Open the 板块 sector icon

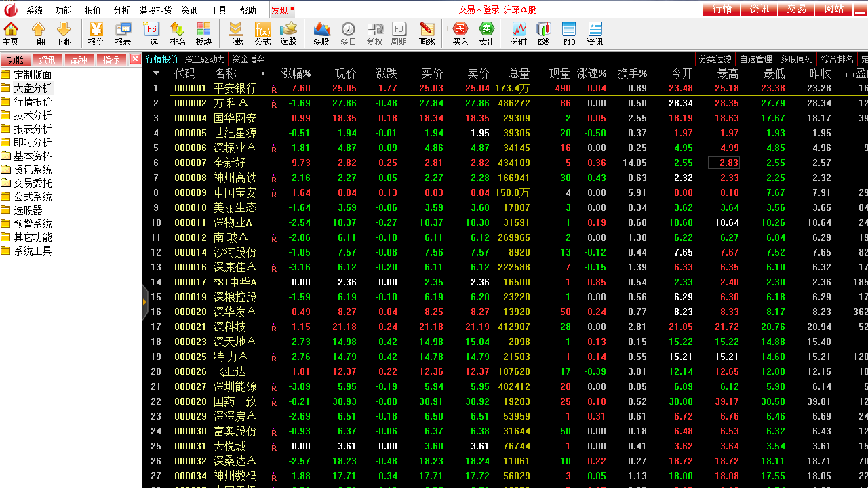click(x=203, y=31)
